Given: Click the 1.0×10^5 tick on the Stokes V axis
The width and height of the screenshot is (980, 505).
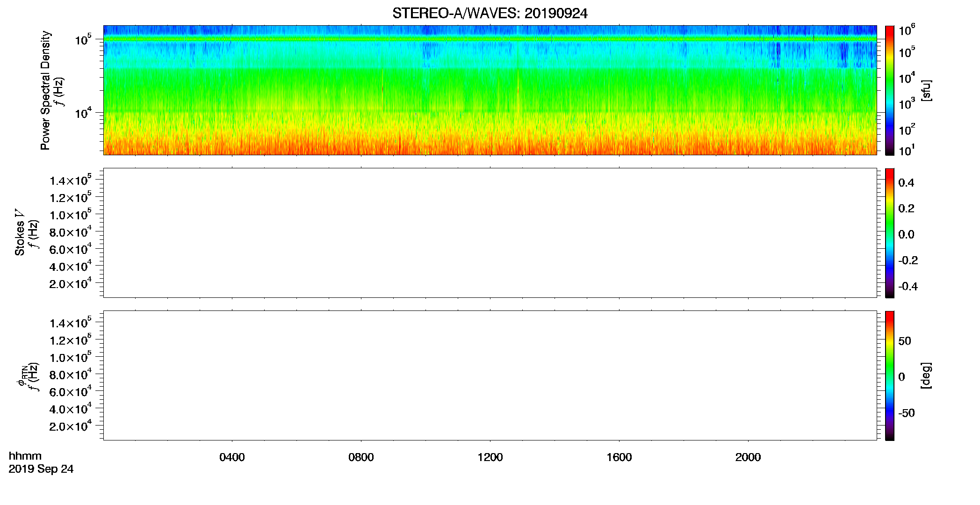Looking at the screenshot, I should click(71, 215).
